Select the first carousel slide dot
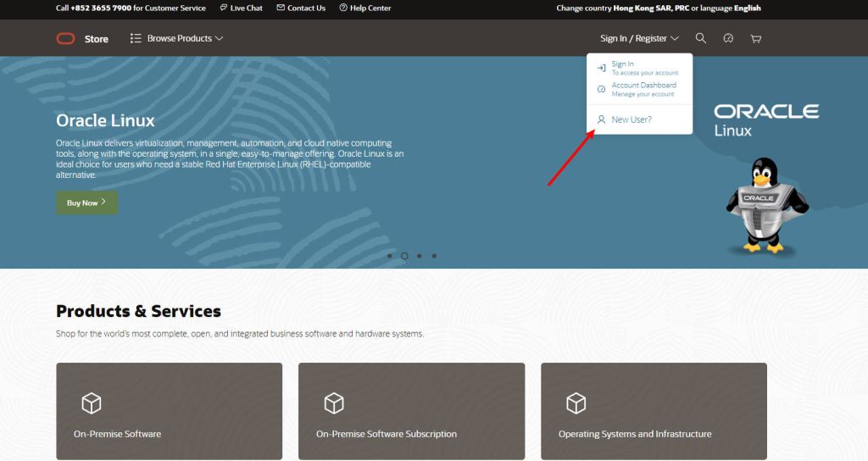The height and width of the screenshot is (461, 868). click(x=390, y=256)
